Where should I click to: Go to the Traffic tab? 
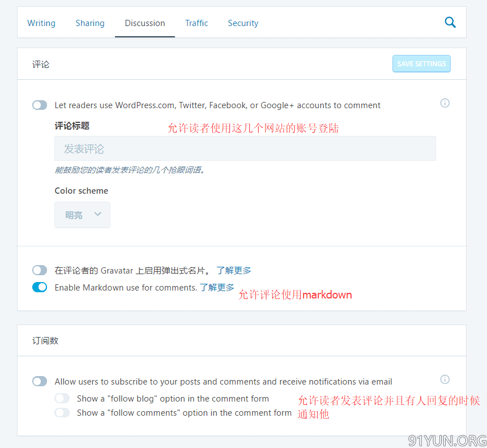click(196, 23)
